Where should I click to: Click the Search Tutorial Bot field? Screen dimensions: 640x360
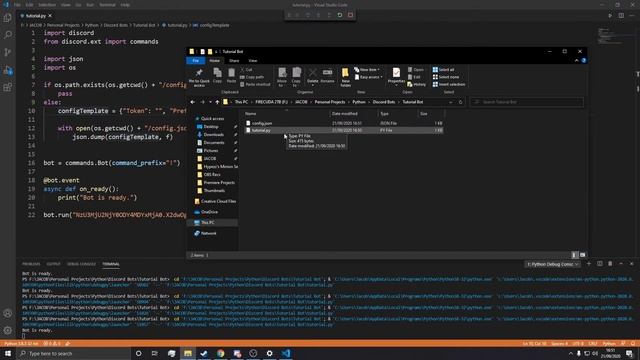point(527,102)
